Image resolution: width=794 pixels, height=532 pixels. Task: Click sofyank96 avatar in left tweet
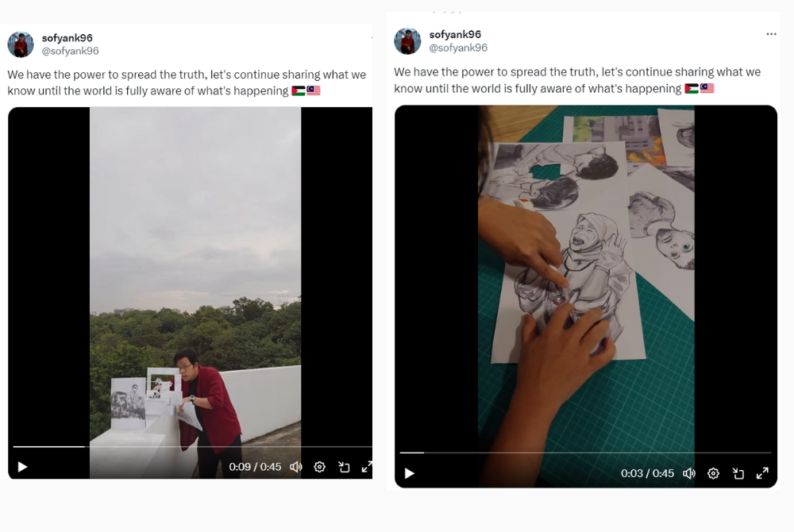(21, 44)
